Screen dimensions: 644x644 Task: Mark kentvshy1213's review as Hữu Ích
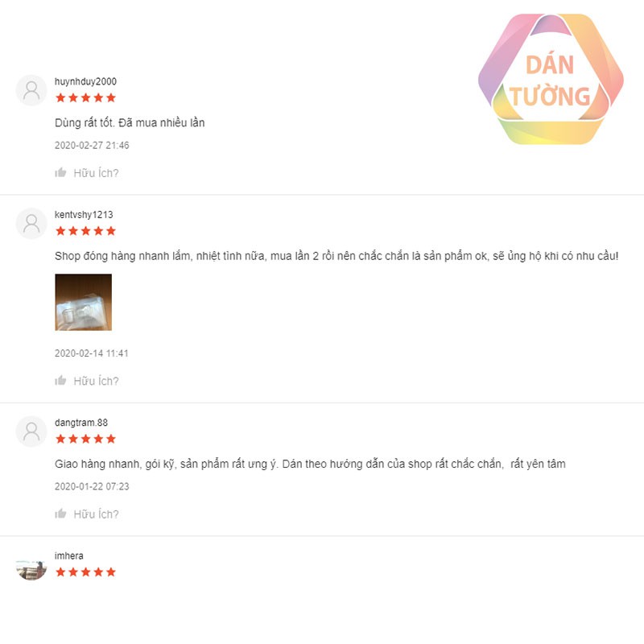point(96,381)
